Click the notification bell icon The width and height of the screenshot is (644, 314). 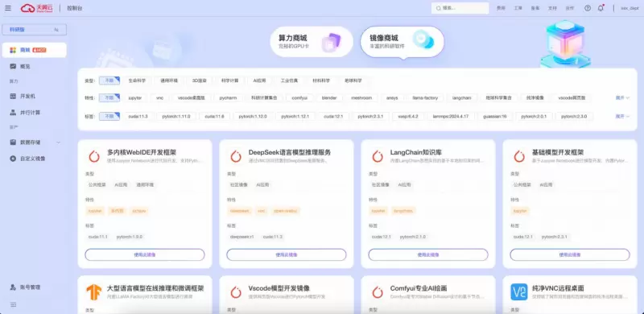(601, 8)
